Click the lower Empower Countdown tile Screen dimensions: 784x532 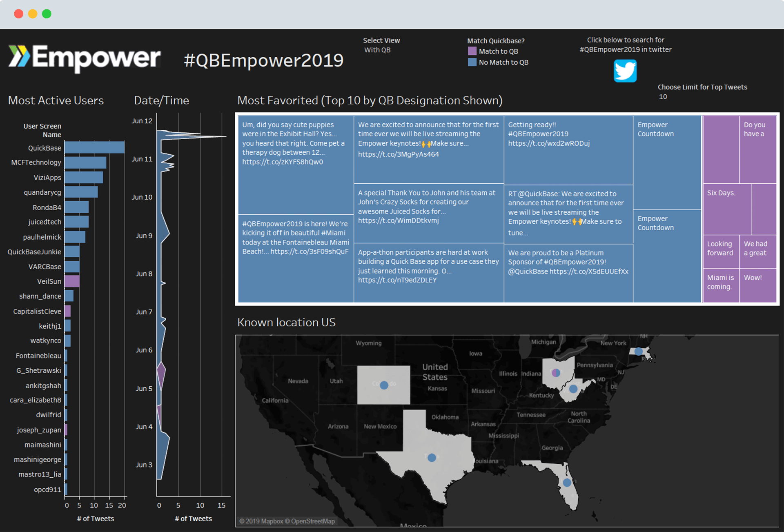(x=667, y=256)
